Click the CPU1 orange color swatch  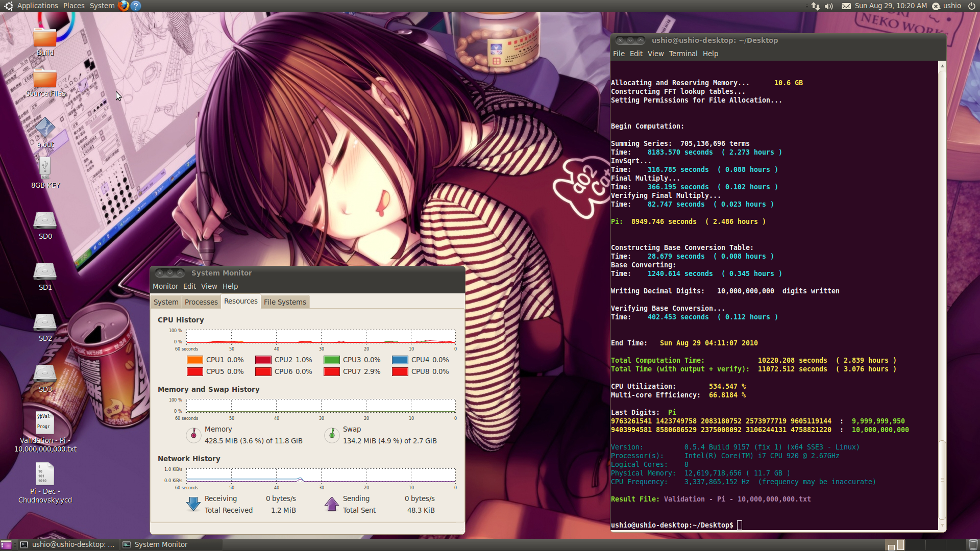[x=195, y=360]
